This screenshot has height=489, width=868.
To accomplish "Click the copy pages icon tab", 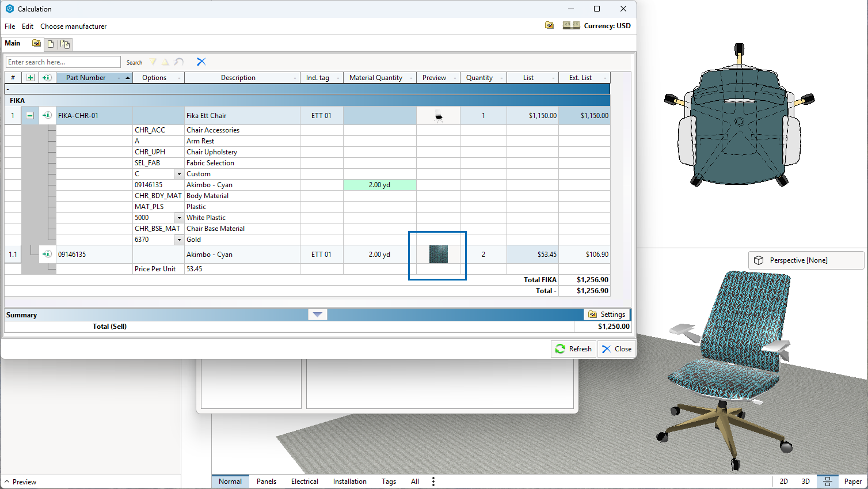I will [x=65, y=44].
